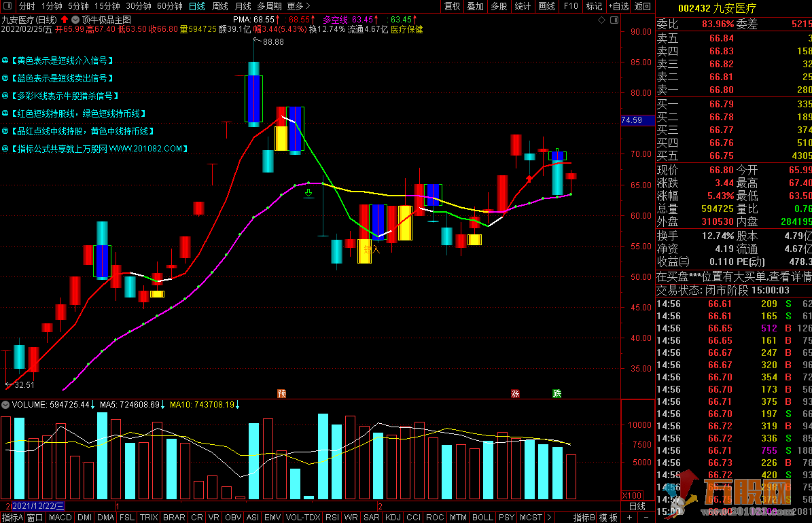The width and height of the screenshot is (812, 523).
Task: Click the 复权 button
Action: click(452, 6)
